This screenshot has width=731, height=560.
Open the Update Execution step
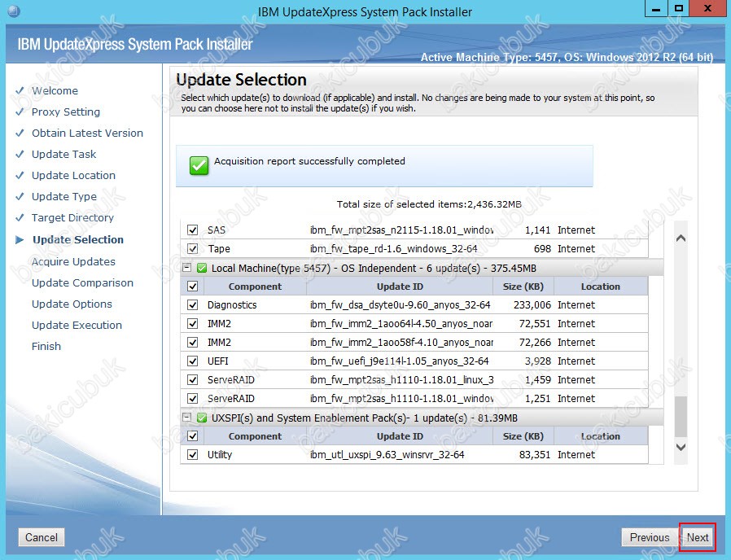[x=77, y=325]
